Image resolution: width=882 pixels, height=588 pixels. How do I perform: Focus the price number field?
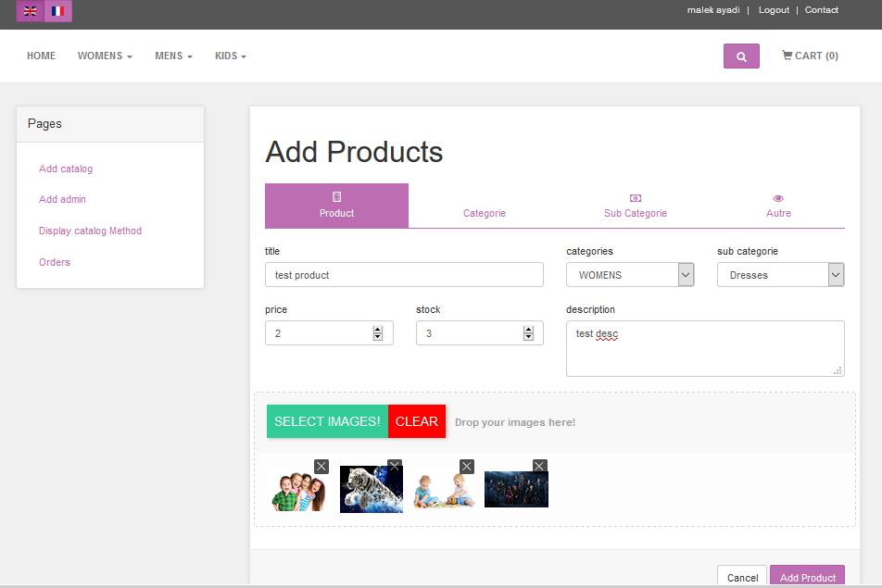(329, 332)
